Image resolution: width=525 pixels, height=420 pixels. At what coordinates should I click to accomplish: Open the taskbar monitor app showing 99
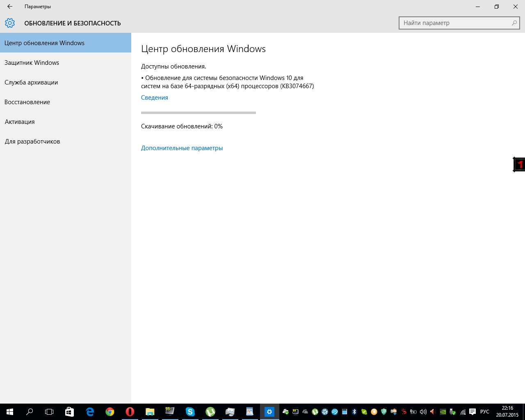click(170, 412)
